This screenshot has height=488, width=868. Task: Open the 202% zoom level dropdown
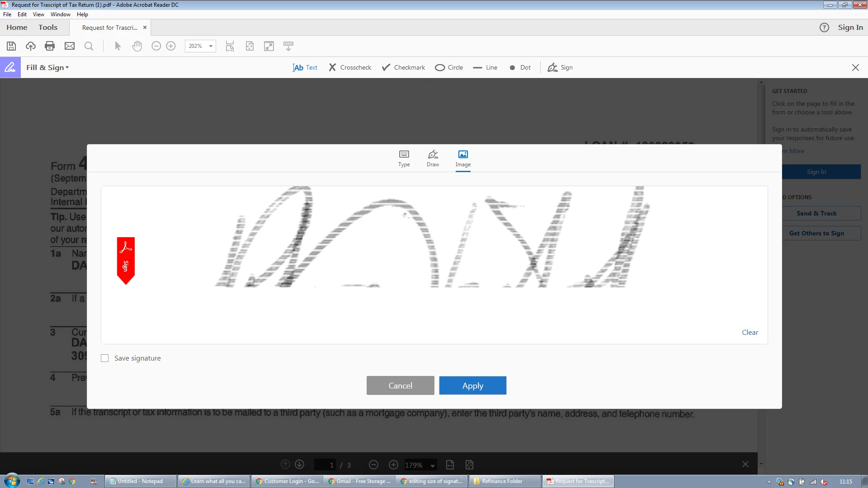coord(211,46)
